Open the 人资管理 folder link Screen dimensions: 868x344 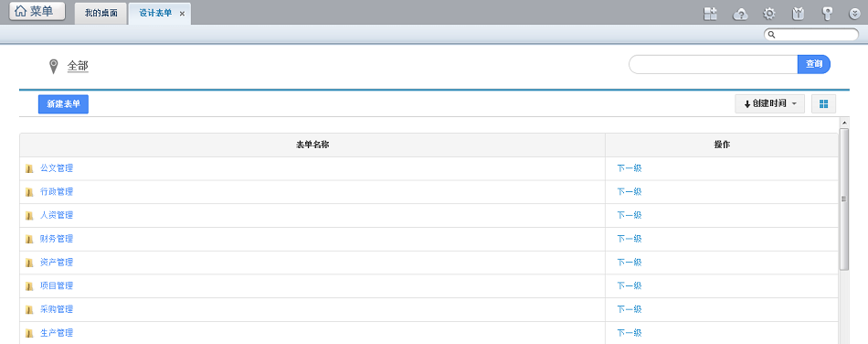click(x=57, y=215)
